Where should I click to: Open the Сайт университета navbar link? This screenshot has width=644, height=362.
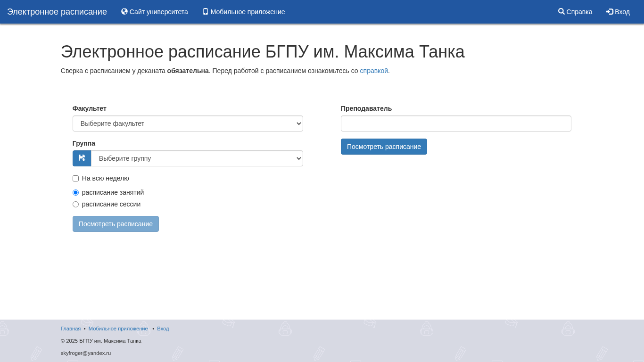click(x=155, y=12)
